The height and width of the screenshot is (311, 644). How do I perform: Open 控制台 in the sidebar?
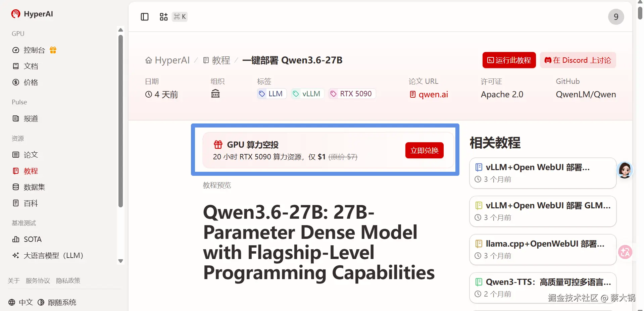[34, 50]
